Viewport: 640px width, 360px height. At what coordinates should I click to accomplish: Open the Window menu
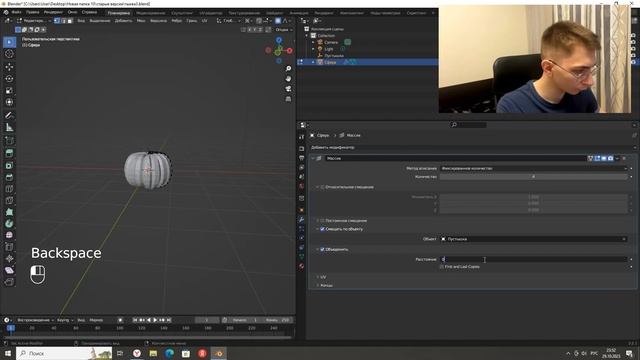tap(73, 12)
